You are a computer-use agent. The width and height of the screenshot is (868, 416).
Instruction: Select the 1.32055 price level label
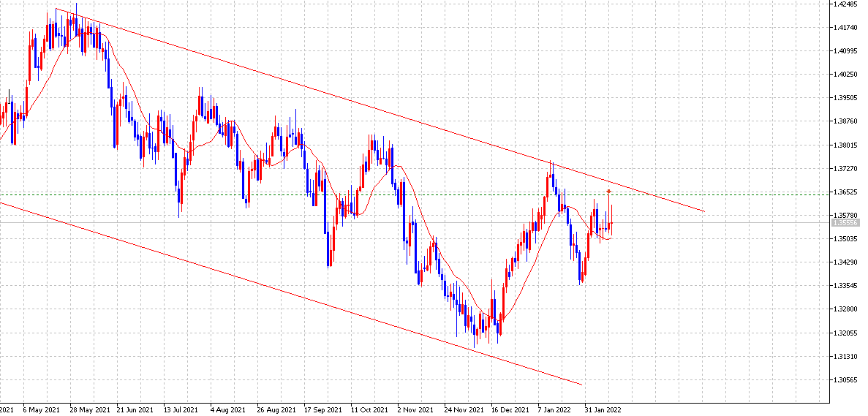point(846,333)
